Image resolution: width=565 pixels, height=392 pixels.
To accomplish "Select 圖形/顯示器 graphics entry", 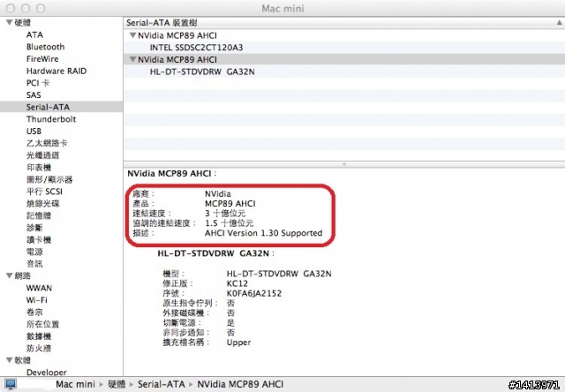I will tap(49, 179).
